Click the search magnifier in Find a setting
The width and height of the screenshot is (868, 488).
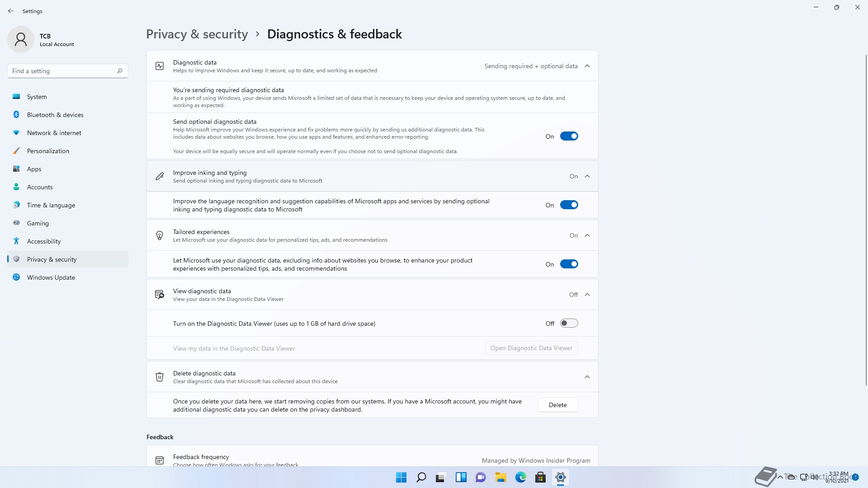coord(120,71)
